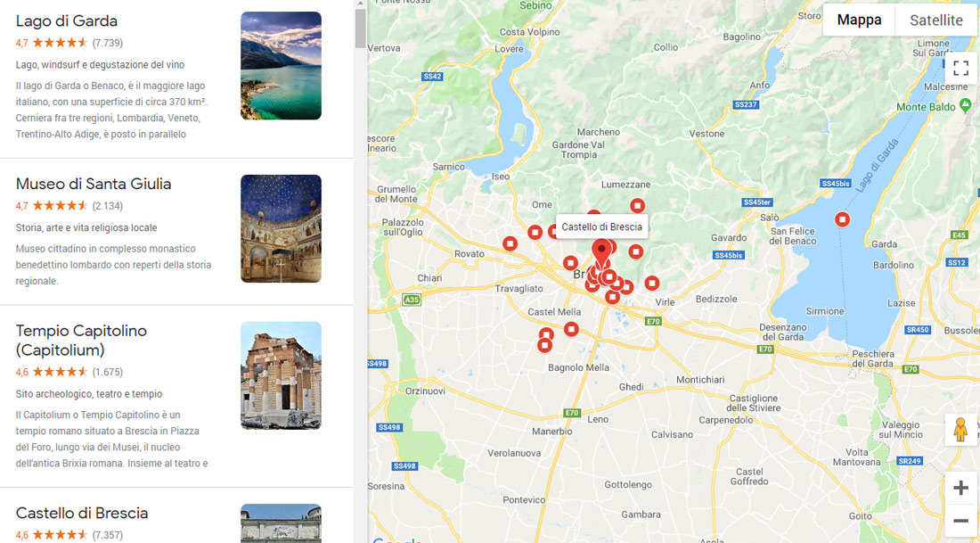This screenshot has width=980, height=543.
Task: Select the Mappa map view tab
Action: click(x=859, y=20)
